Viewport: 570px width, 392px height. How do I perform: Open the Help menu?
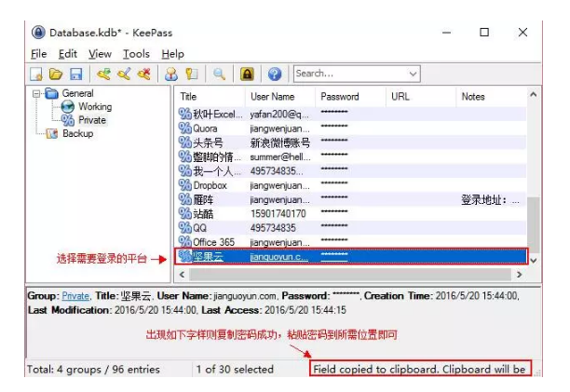(x=172, y=54)
